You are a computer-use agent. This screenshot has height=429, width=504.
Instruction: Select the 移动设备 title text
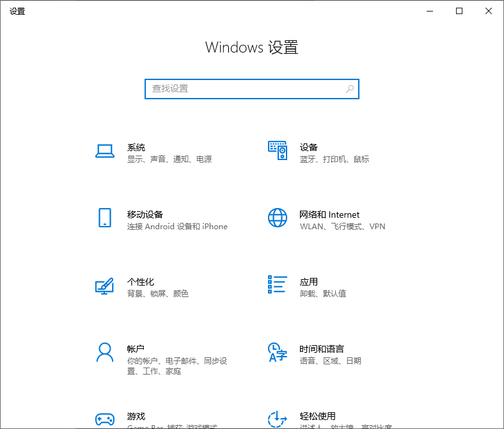pyautogui.click(x=145, y=214)
